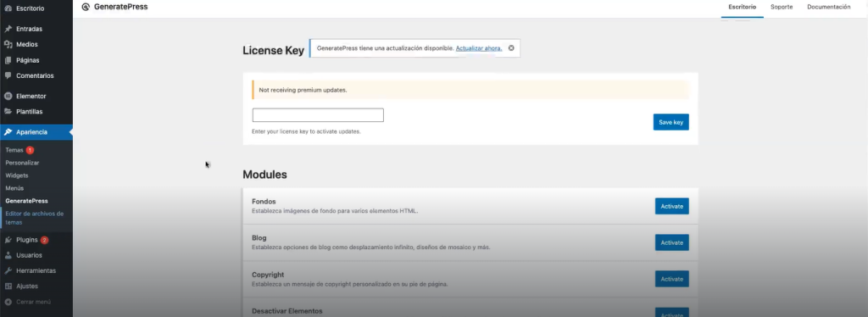The image size is (868, 317).
Task: Dismiss the update notice with X icon
Action: coord(511,48)
